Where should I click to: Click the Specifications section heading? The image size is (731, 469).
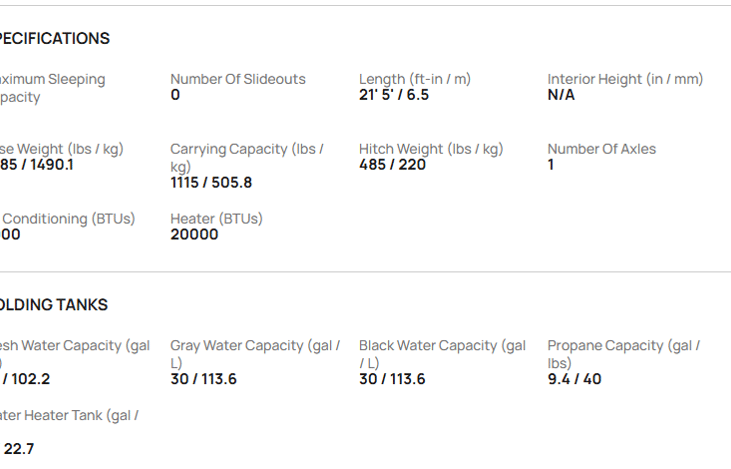click(53, 39)
